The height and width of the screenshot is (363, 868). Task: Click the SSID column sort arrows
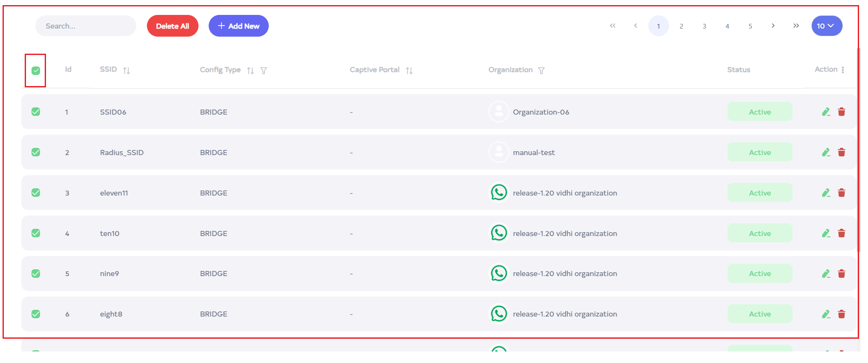[x=126, y=71]
